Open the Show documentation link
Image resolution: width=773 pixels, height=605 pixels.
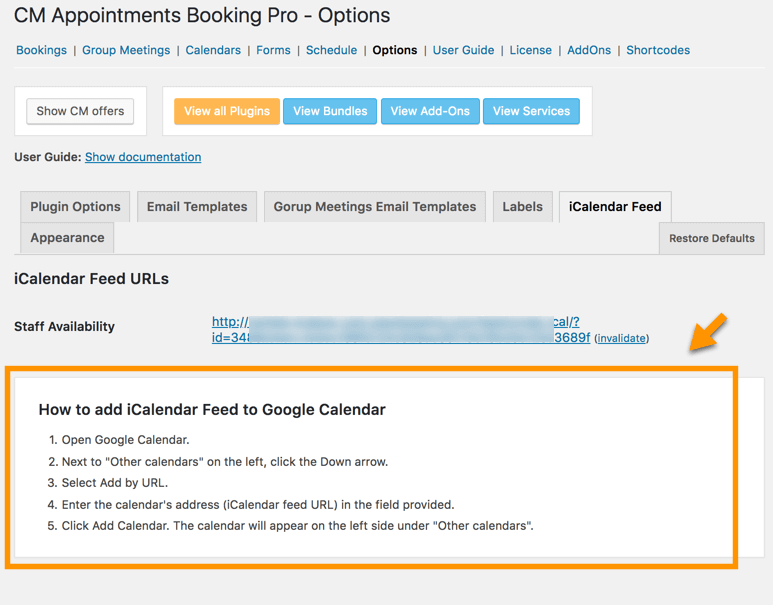point(143,157)
